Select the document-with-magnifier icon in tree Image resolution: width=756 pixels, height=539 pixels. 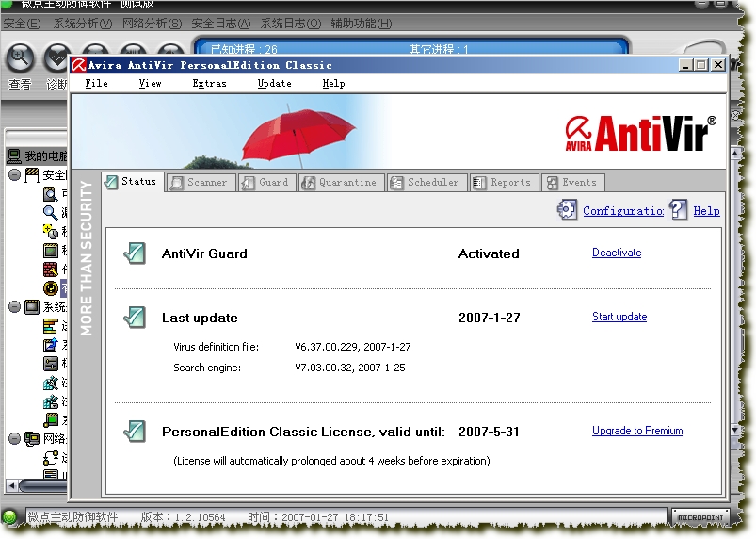tap(51, 194)
